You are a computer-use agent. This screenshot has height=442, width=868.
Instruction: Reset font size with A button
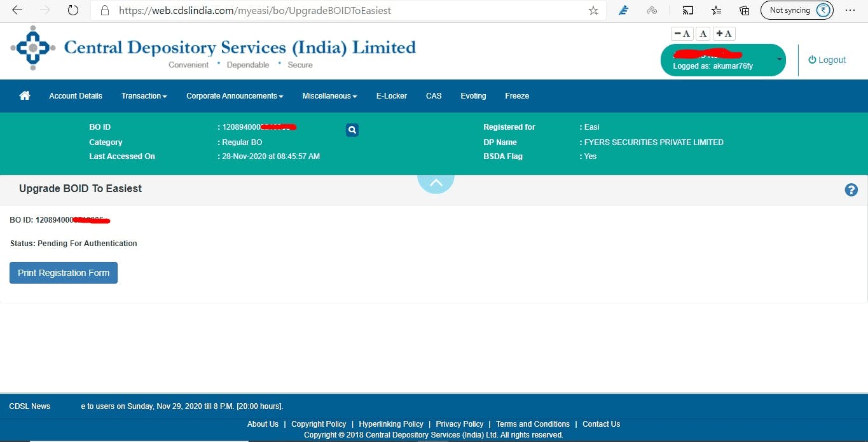click(703, 34)
